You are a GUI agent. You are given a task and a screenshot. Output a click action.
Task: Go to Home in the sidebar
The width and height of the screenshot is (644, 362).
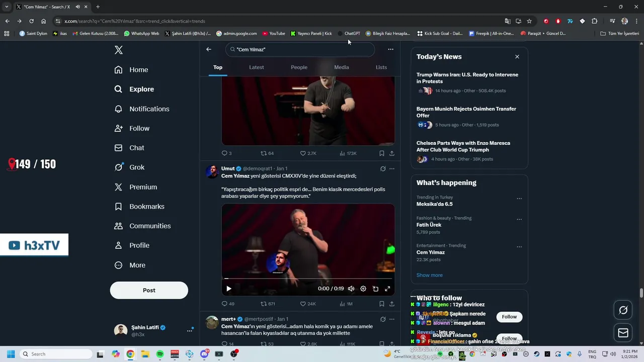[x=131, y=70]
